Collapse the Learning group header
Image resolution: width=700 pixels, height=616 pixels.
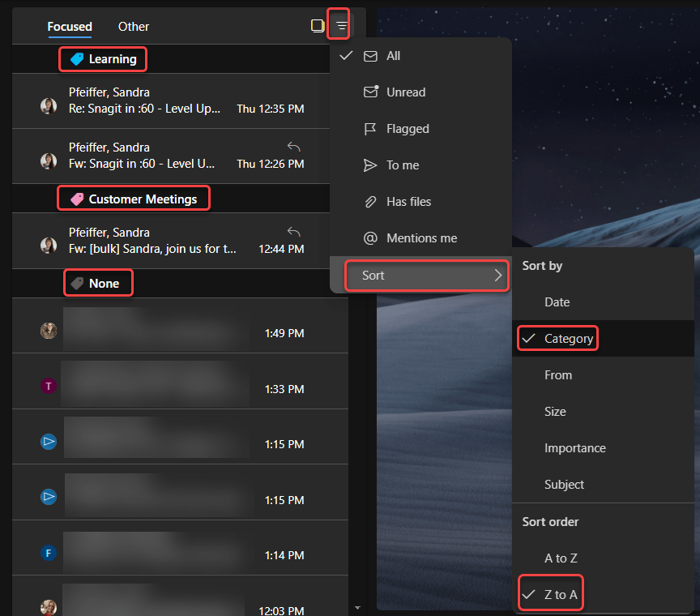pyautogui.click(x=112, y=59)
